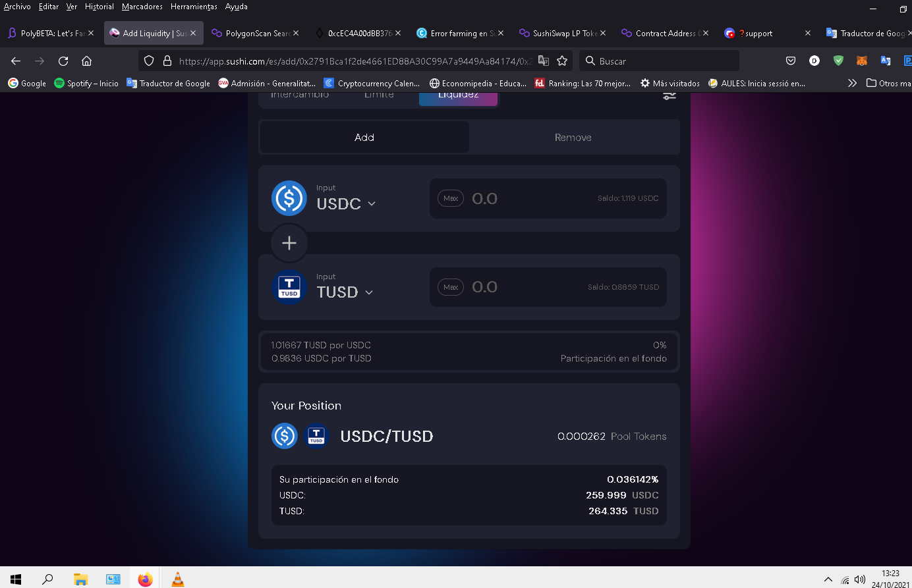
Task: Open the Archivo menu
Action: tap(17, 7)
